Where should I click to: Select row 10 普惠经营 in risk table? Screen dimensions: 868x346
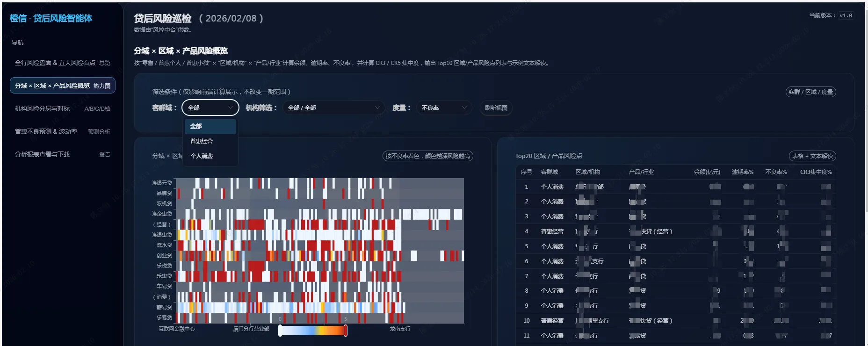(552, 321)
